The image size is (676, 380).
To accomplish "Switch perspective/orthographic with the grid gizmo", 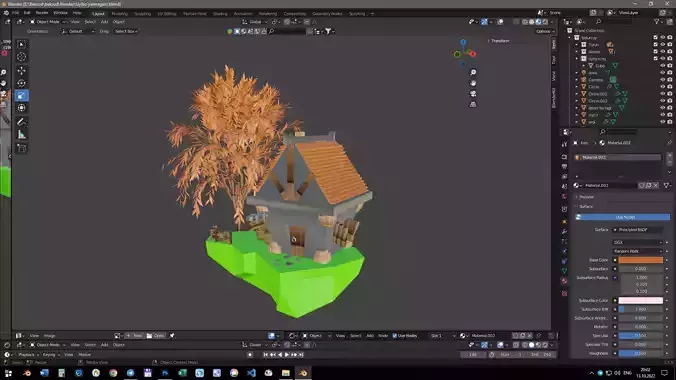I will pyautogui.click(x=473, y=104).
